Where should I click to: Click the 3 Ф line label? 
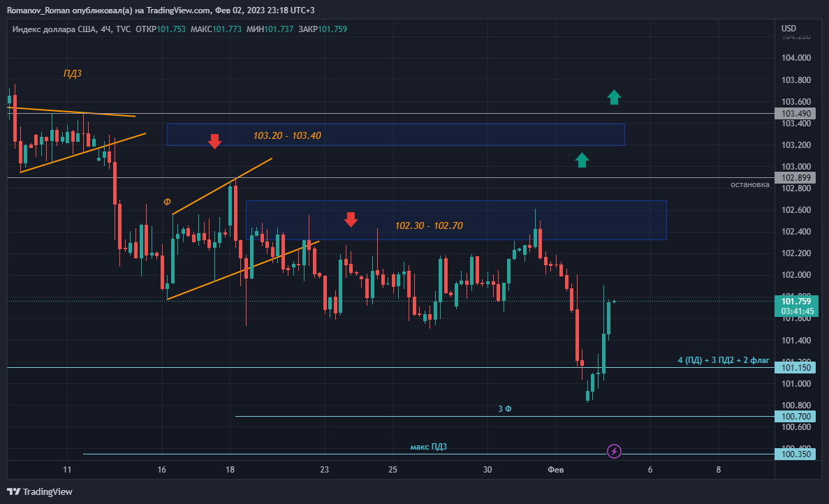pyautogui.click(x=505, y=409)
